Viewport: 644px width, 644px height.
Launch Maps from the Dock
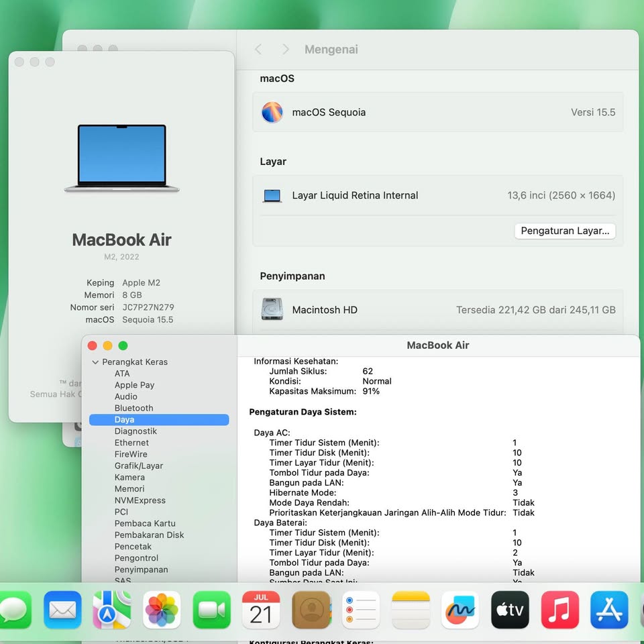click(112, 610)
